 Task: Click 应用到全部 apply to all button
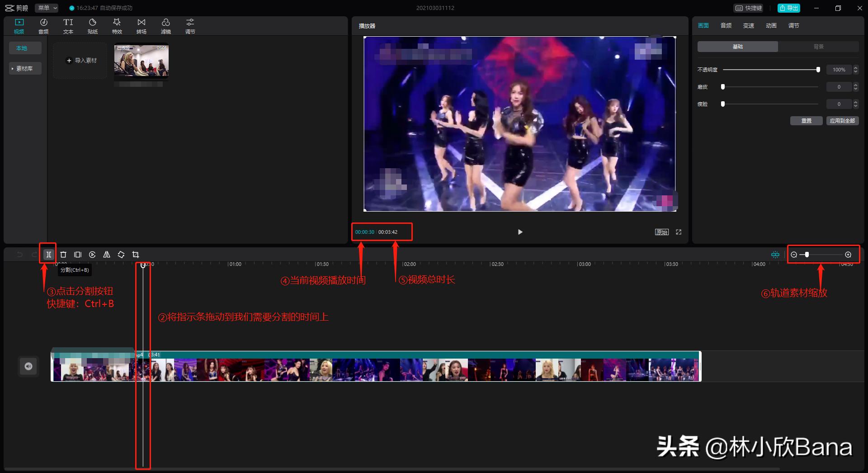pyautogui.click(x=842, y=121)
